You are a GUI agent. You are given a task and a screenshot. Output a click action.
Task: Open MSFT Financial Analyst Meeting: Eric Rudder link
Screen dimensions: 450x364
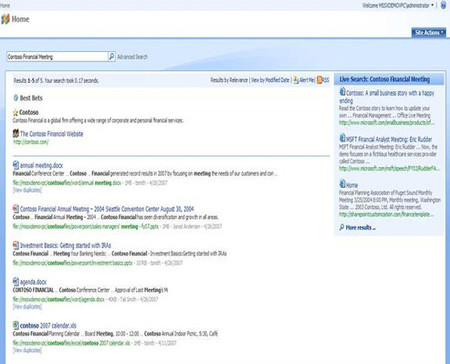point(389,139)
